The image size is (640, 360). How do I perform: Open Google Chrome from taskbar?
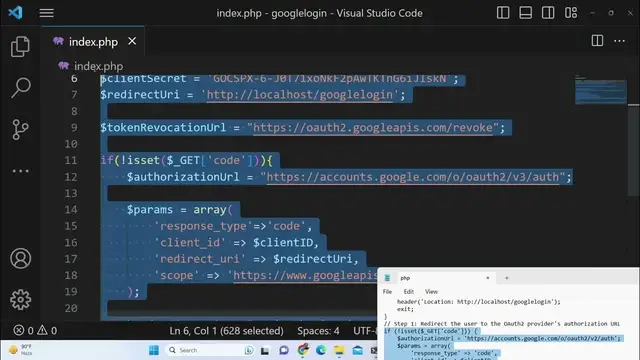[303, 350]
